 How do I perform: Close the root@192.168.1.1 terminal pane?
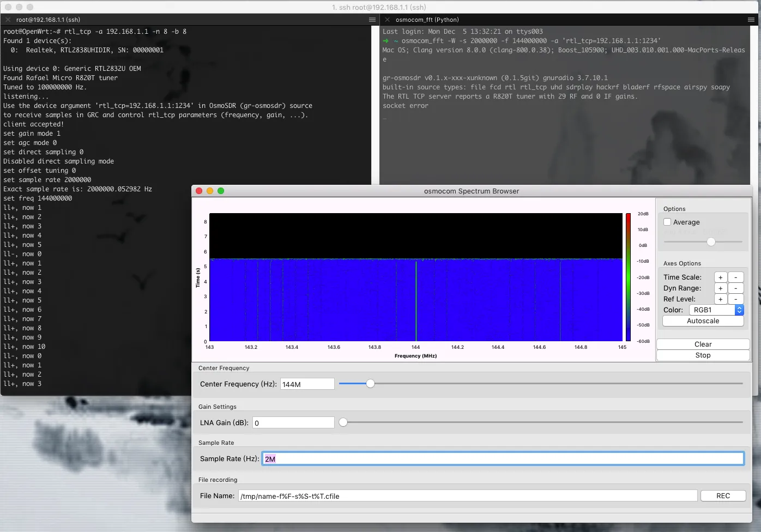click(x=8, y=20)
